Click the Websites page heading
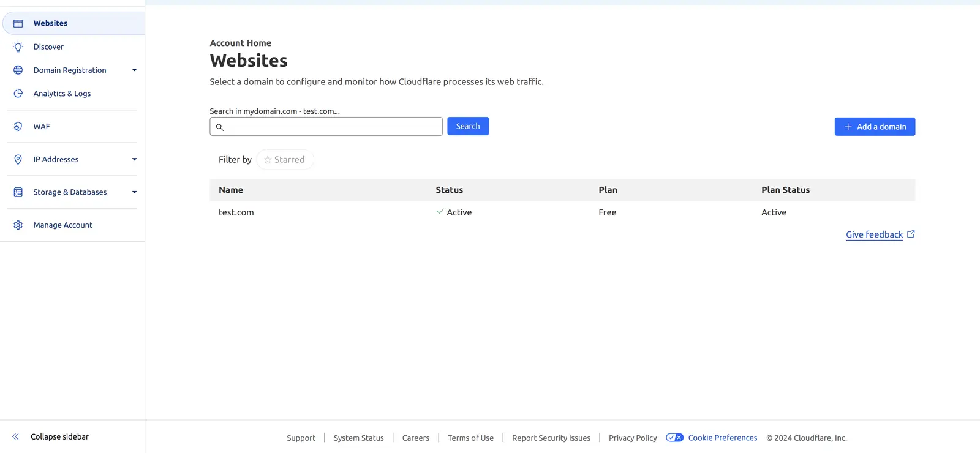This screenshot has height=453, width=980. (249, 61)
